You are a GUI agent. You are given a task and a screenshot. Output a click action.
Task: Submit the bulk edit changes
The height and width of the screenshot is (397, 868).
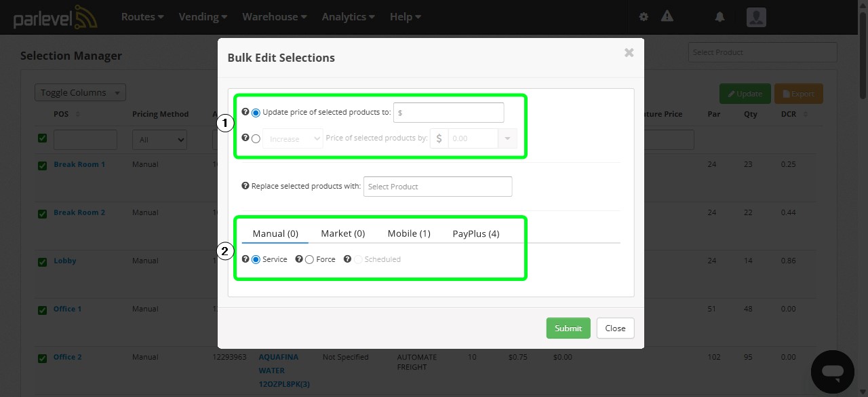(568, 328)
